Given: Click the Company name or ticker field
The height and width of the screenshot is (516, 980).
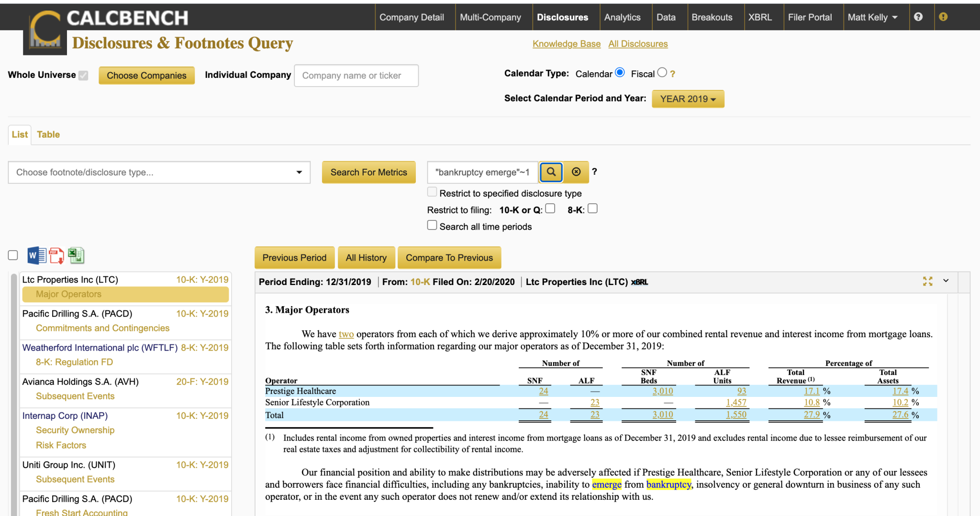Looking at the screenshot, I should tap(356, 76).
